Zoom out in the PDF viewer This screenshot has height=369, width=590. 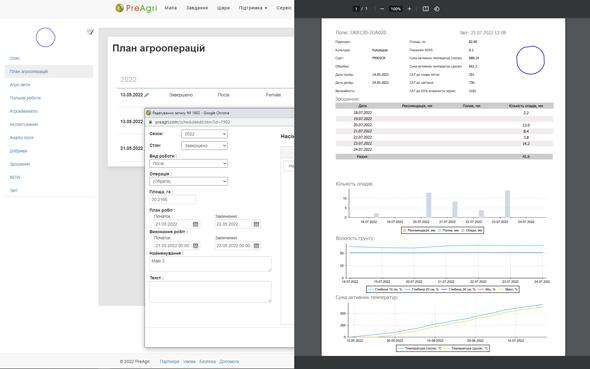click(x=382, y=9)
